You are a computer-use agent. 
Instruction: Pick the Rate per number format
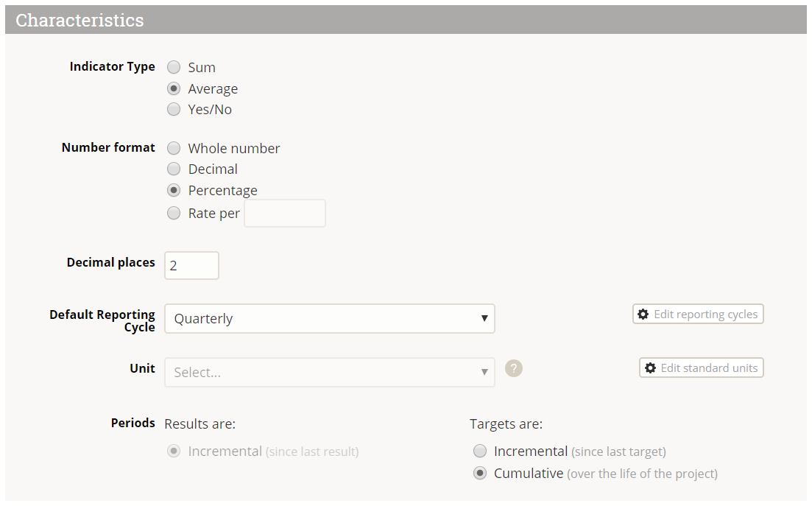click(x=174, y=214)
